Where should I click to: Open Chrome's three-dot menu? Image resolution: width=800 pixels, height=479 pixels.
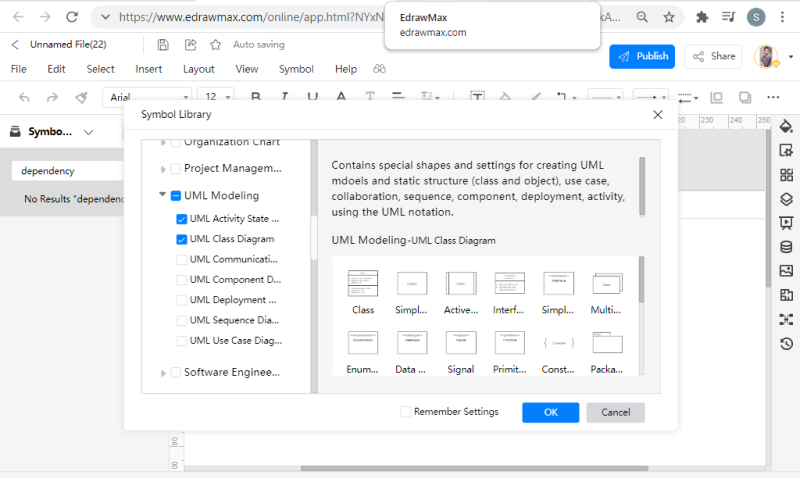coord(782,17)
